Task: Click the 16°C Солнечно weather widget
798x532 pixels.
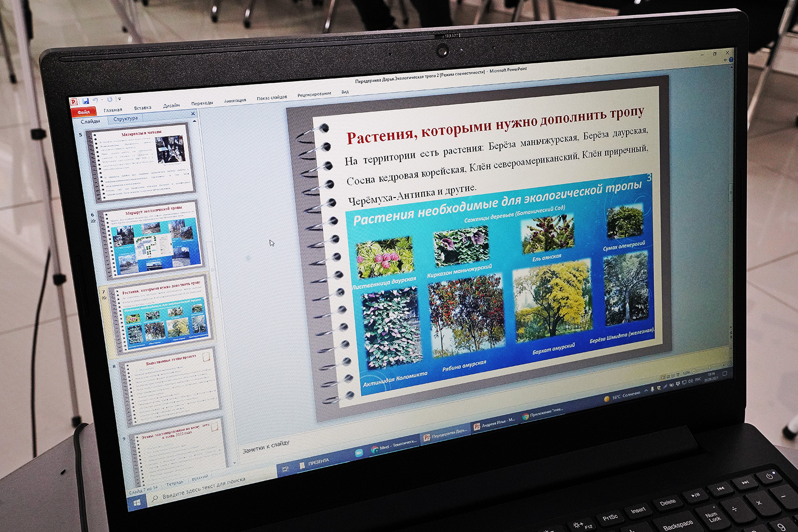Action: tap(622, 396)
